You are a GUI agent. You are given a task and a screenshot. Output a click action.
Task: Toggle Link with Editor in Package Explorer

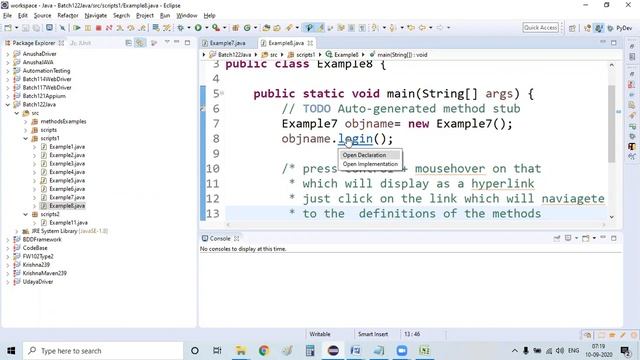coord(140,43)
